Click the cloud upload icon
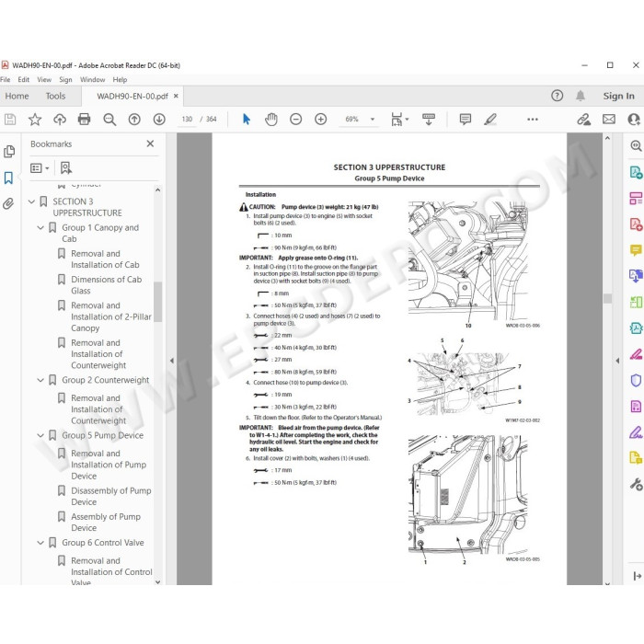 point(60,120)
